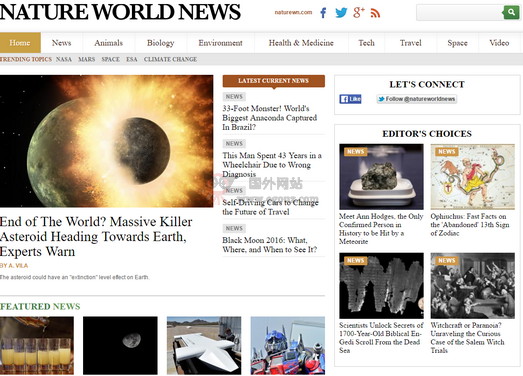Select the CLIMATE CHANGE trending topic
The height and width of the screenshot is (376, 523).
click(170, 59)
